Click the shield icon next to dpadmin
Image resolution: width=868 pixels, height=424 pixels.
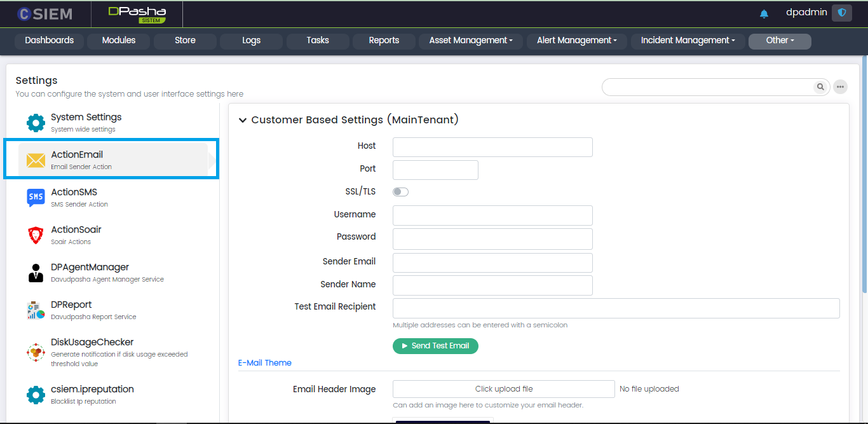842,13
